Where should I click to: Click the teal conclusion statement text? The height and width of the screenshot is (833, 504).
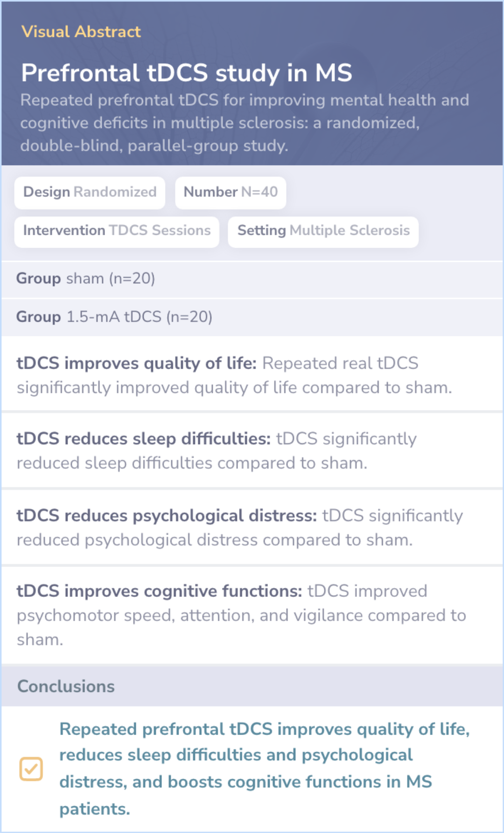pos(264,768)
